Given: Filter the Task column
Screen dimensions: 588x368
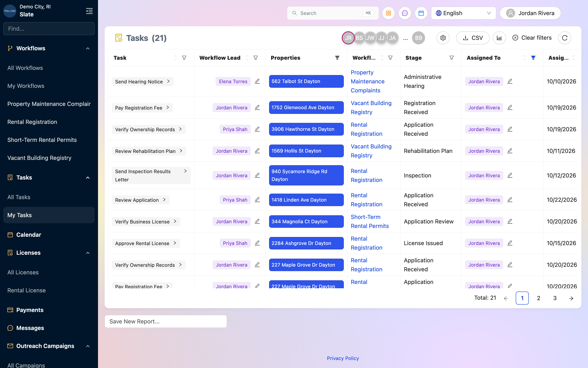Looking at the screenshot, I should pos(184,58).
